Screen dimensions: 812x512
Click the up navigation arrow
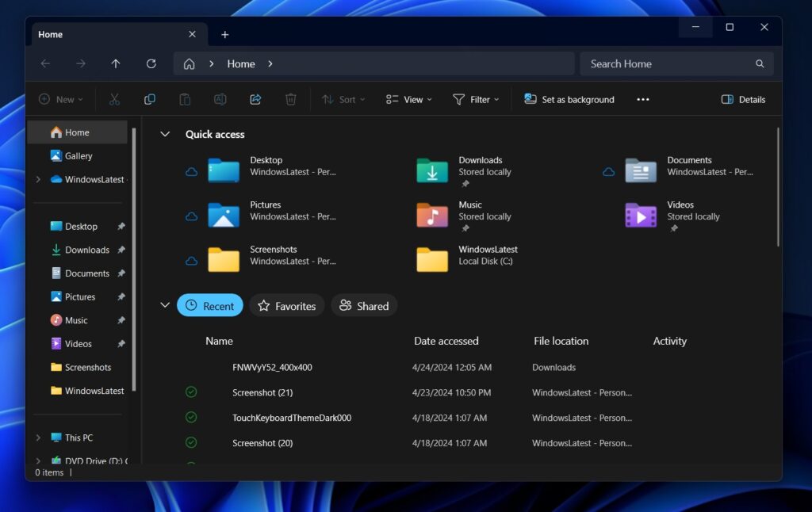pos(115,63)
